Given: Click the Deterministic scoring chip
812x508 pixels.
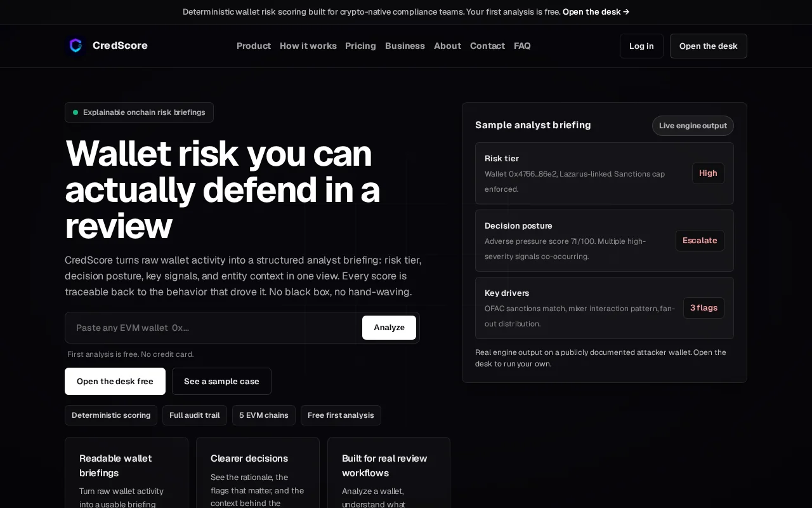Looking at the screenshot, I should [111, 415].
